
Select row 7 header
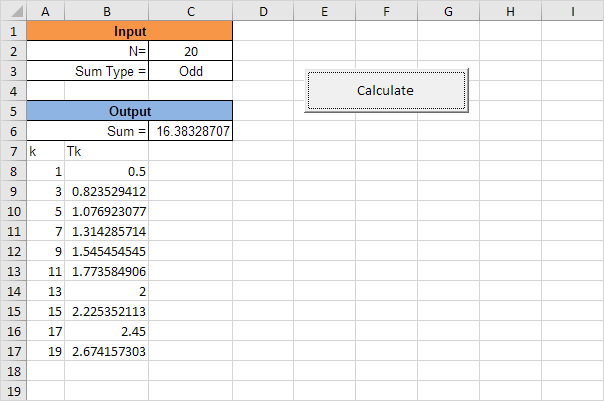[x=13, y=151]
